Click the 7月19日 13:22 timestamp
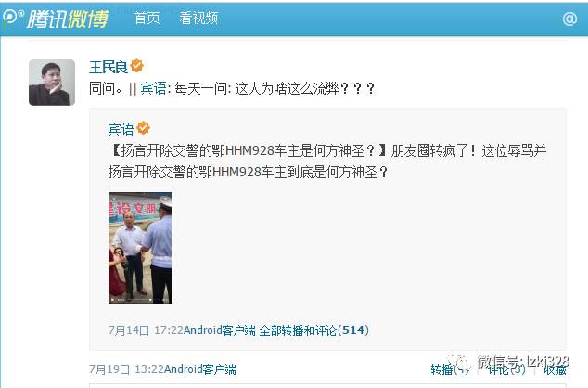This screenshot has height=388, width=588. [126, 369]
